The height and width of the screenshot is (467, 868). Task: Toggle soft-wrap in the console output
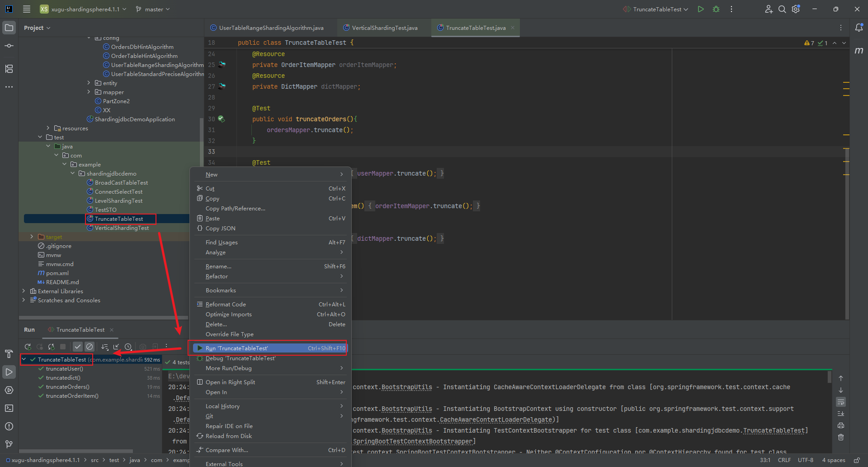coord(841,402)
